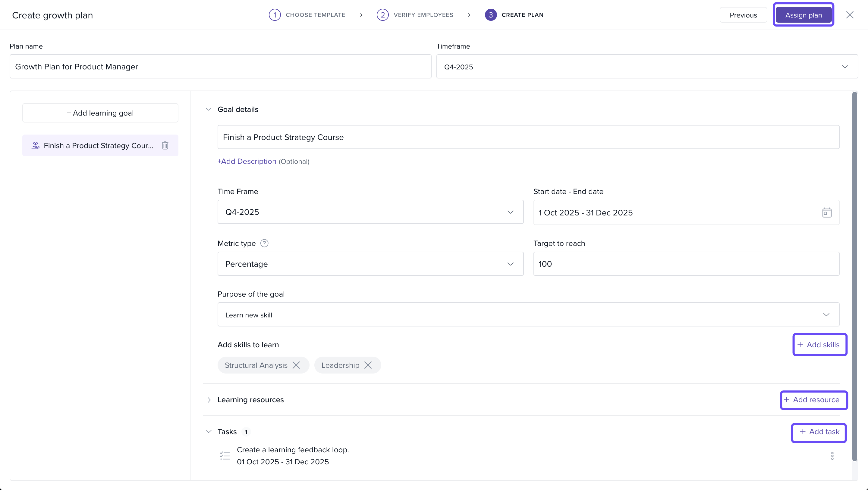Image resolution: width=868 pixels, height=490 pixels.
Task: Click the Add Description link
Action: point(247,161)
